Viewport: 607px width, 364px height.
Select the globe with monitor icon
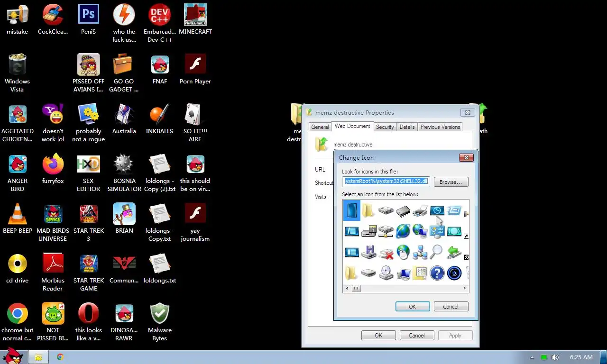coord(420,231)
